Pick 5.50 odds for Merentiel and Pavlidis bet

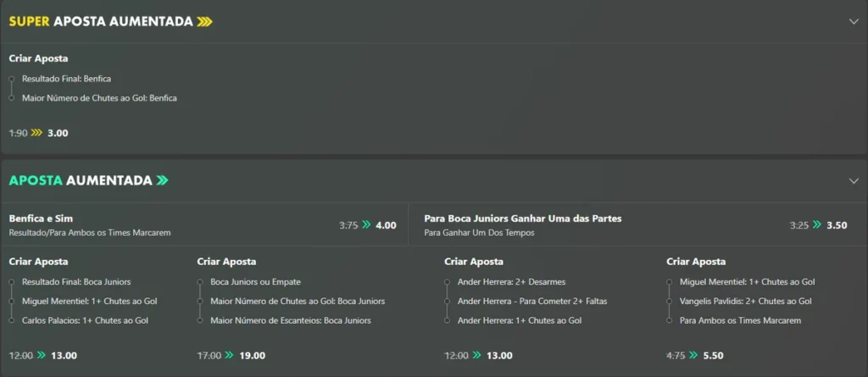click(713, 356)
